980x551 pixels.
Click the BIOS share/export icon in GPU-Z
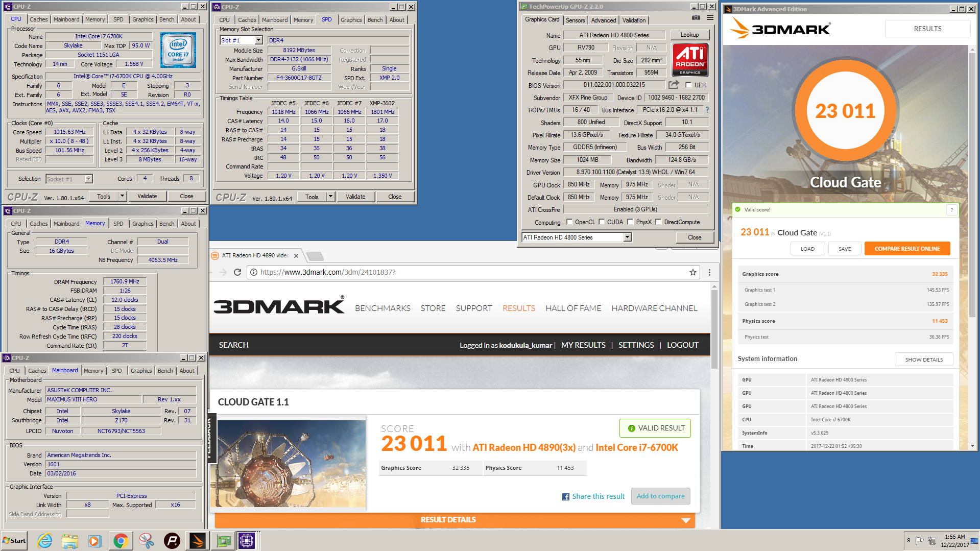[x=674, y=85]
